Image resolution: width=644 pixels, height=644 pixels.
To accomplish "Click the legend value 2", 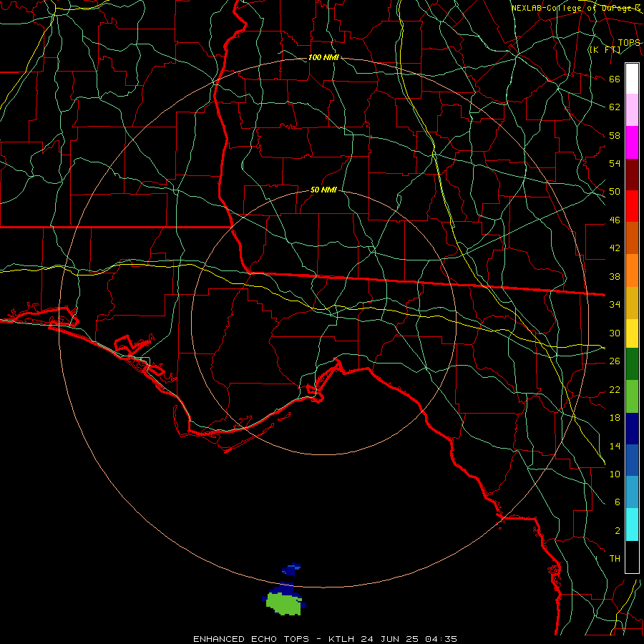I will click(x=617, y=531).
